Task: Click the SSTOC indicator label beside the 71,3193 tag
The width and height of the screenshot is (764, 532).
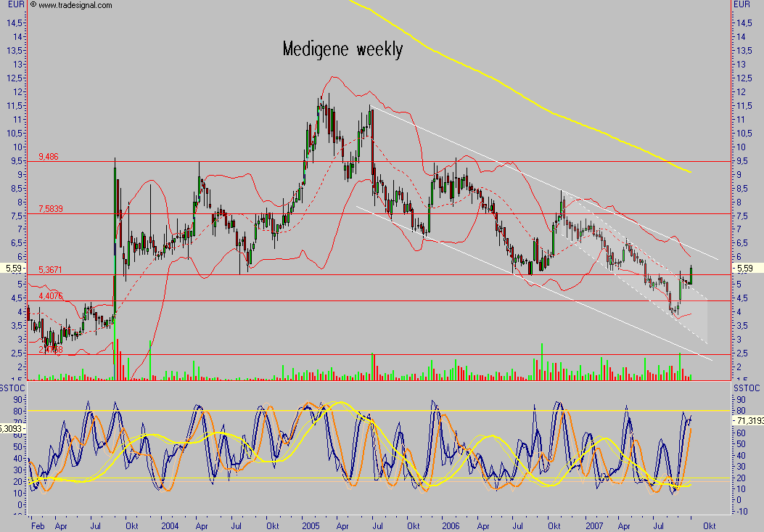Action: click(x=747, y=388)
